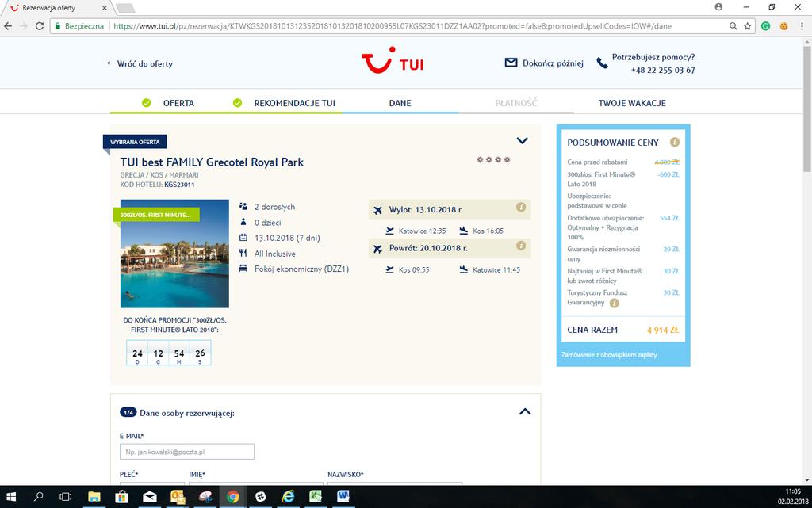This screenshot has width=812, height=508.
Task: Click the Chrome address bar URL
Action: pyautogui.click(x=392, y=26)
